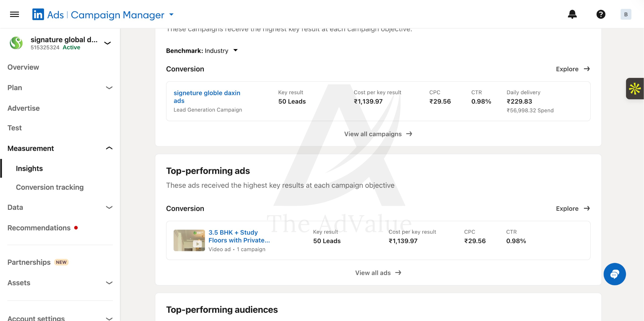The width and height of the screenshot is (644, 321).
Task: Click the signature global account logo
Action: [x=16, y=43]
